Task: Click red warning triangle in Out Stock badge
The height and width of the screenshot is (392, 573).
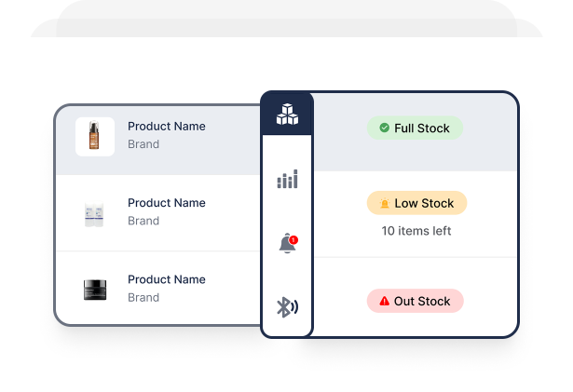Action: [x=384, y=302]
